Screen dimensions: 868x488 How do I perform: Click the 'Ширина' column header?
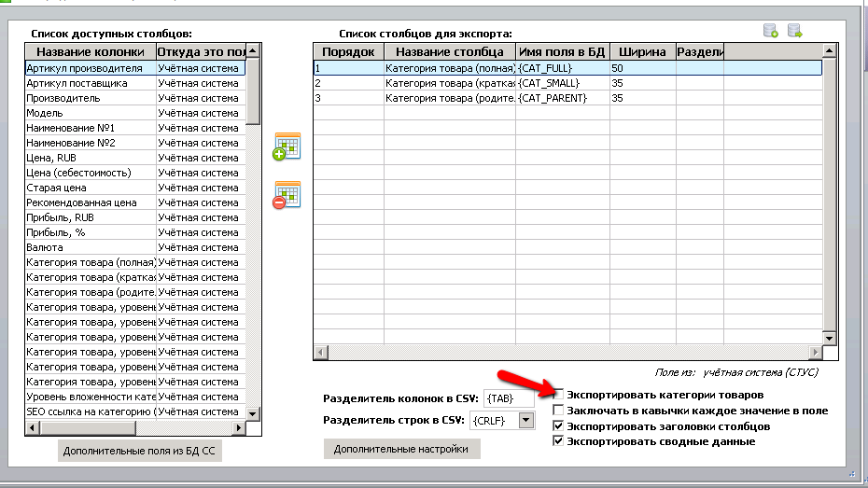tap(642, 52)
